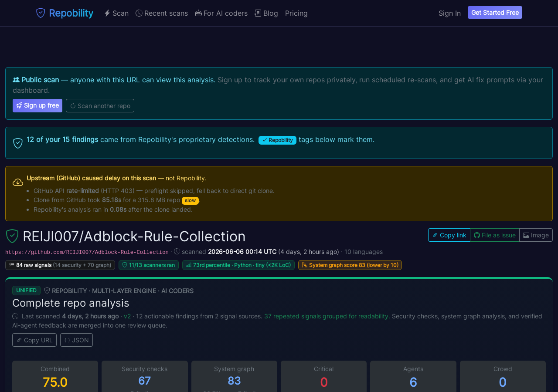Click the Image export button
Image resolution: width=558 pixels, height=392 pixels.
pyautogui.click(x=536, y=235)
